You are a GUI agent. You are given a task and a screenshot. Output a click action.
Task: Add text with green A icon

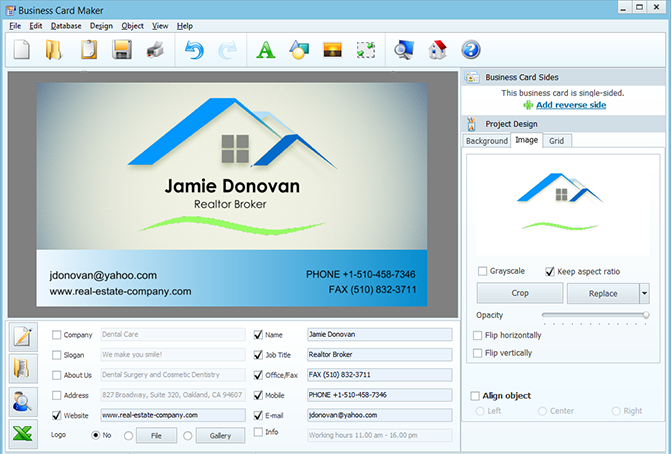pos(266,50)
